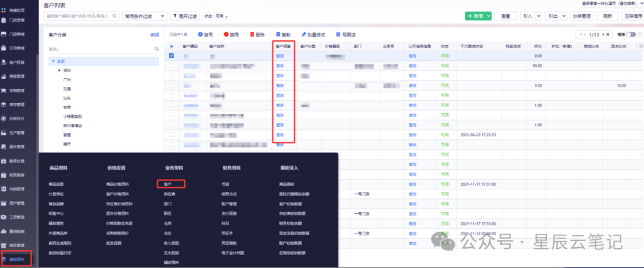The height and width of the screenshot is (268, 644).
Task: Click 编辑 link in 客户分类 panel
Action: [x=155, y=35]
